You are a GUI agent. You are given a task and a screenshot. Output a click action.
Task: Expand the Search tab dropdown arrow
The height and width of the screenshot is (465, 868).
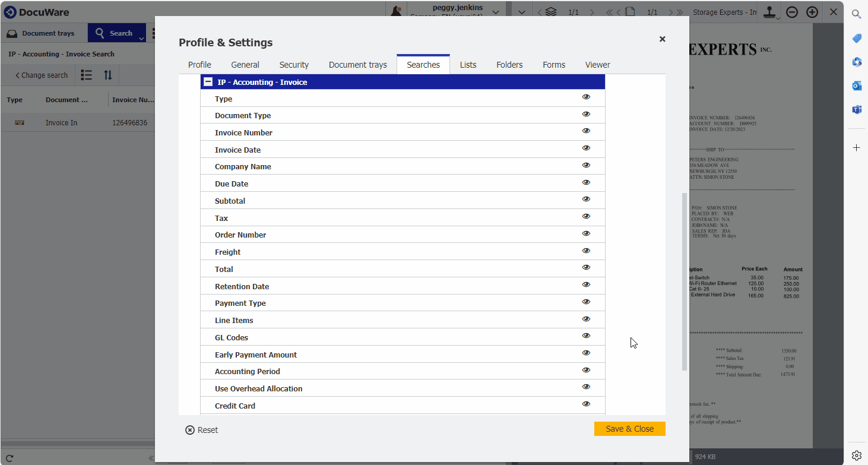[141, 38]
